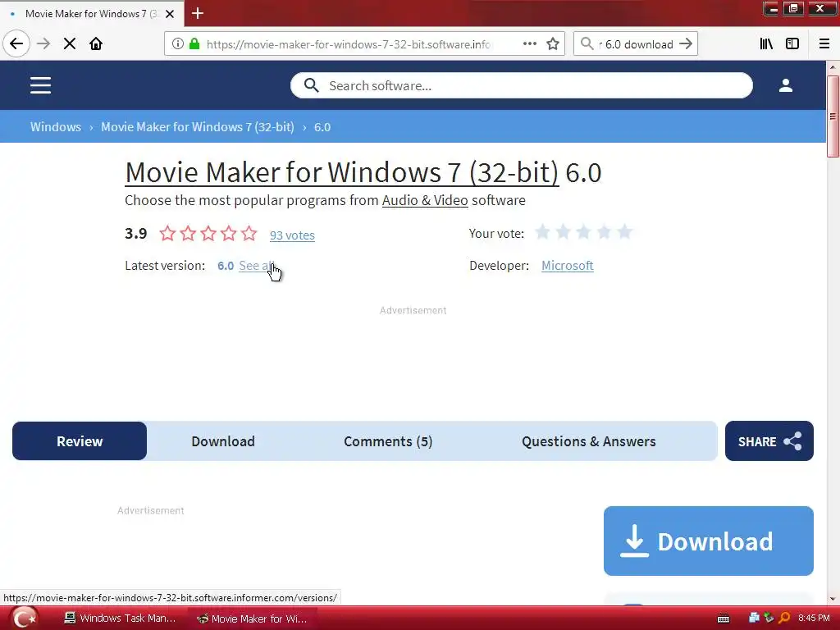Open a new tab with plus button
840x630 pixels.
(x=198, y=13)
